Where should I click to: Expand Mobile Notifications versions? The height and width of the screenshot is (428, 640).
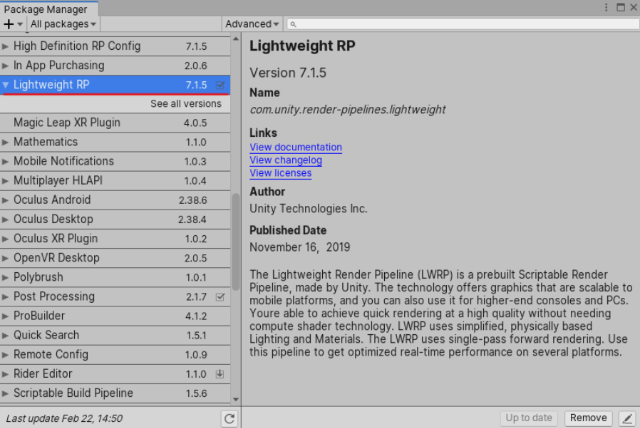(x=5, y=161)
